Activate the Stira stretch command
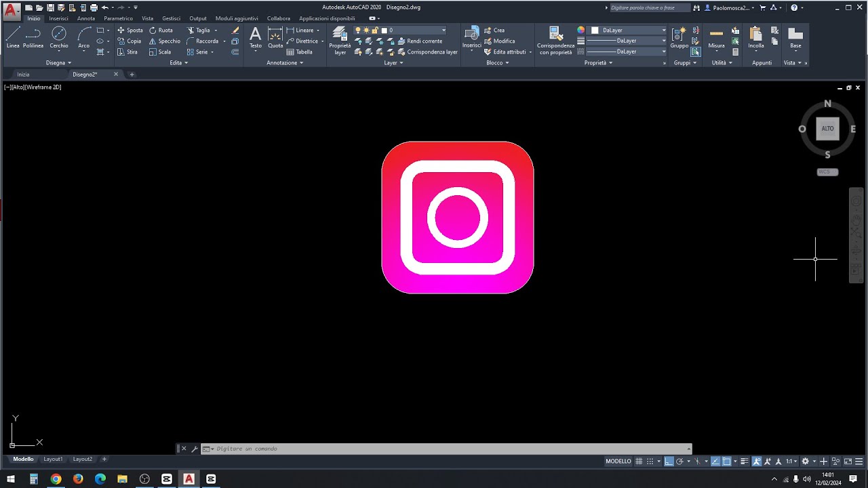Image resolution: width=868 pixels, height=488 pixels. (x=127, y=52)
